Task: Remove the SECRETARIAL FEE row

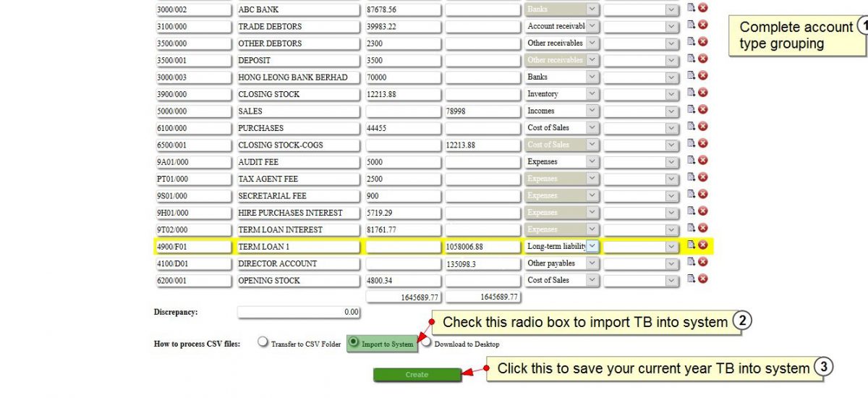Action: click(702, 195)
